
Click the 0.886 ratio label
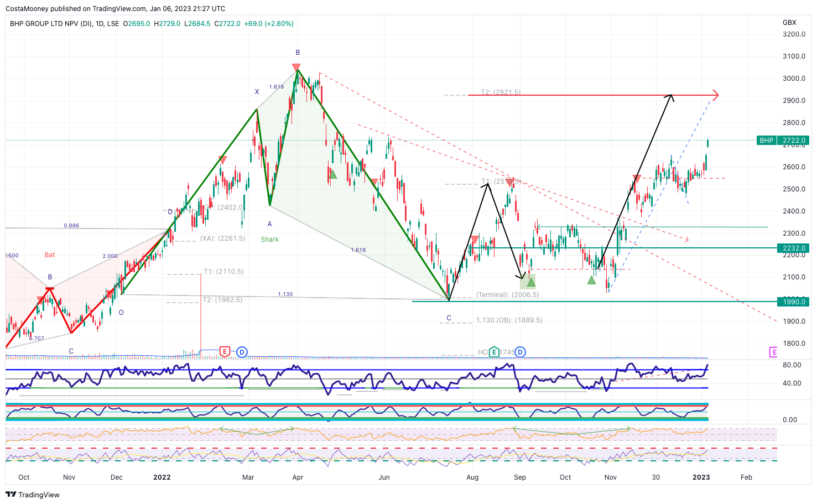(x=71, y=226)
